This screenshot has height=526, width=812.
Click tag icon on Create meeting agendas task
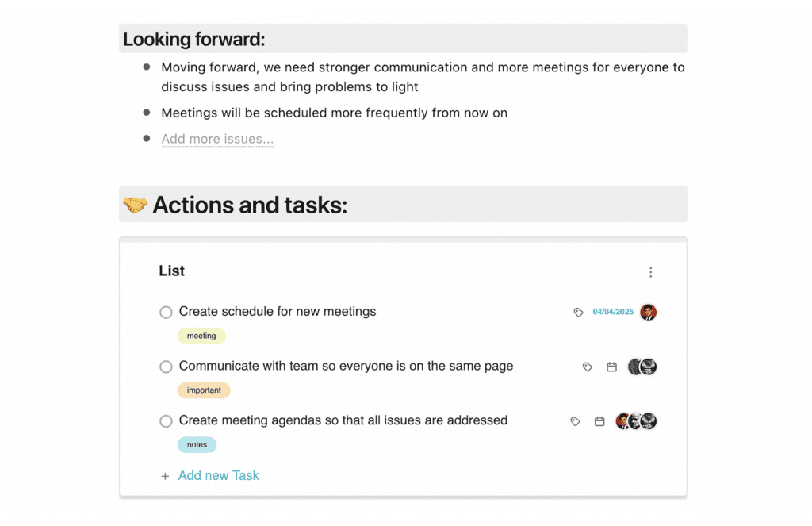[575, 421]
